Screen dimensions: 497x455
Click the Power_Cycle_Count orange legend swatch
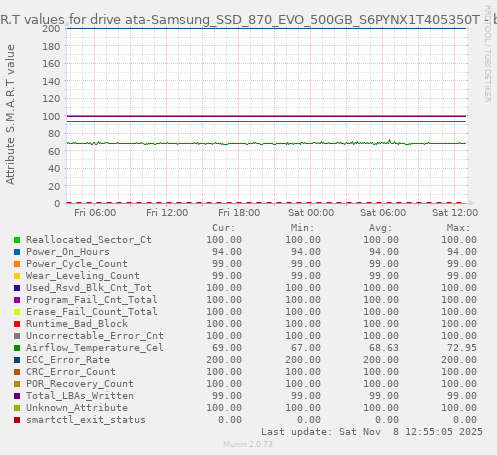pos(17,264)
